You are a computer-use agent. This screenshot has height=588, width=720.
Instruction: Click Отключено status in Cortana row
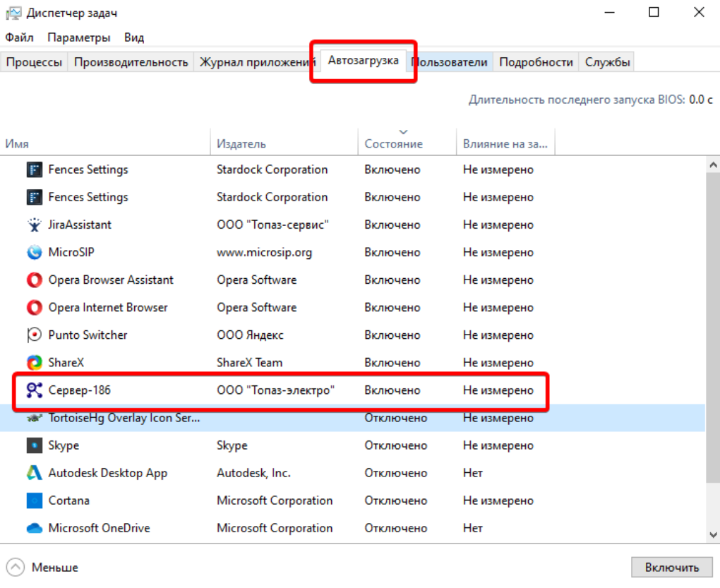pos(396,500)
